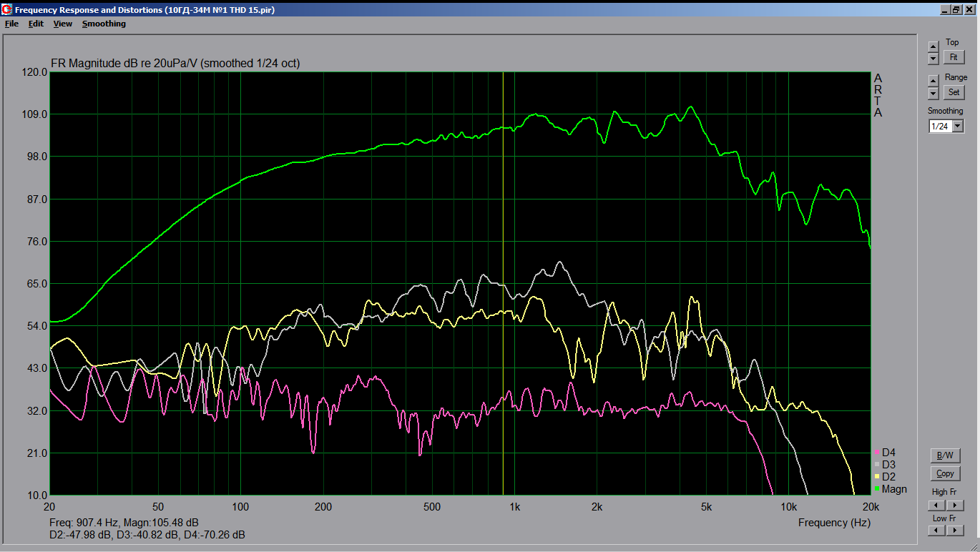Click the Top level down arrow
The height and width of the screenshot is (552, 980).
pos(933,58)
